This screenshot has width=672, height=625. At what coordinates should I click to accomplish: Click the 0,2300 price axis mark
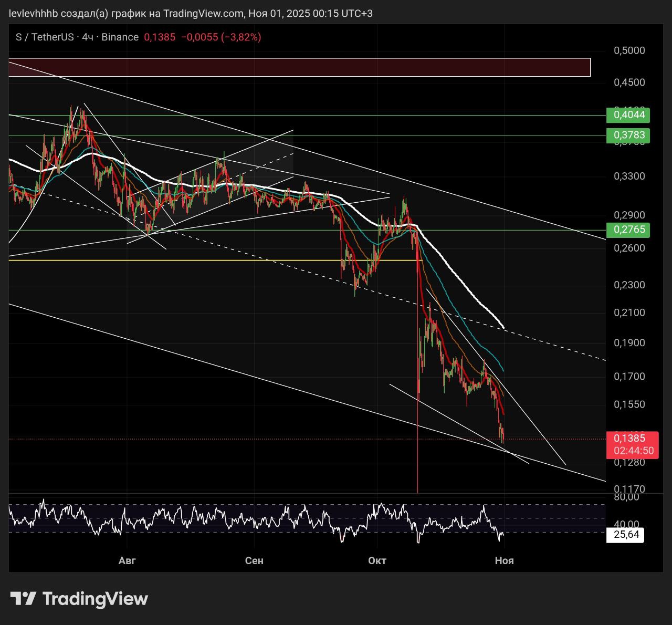click(629, 285)
